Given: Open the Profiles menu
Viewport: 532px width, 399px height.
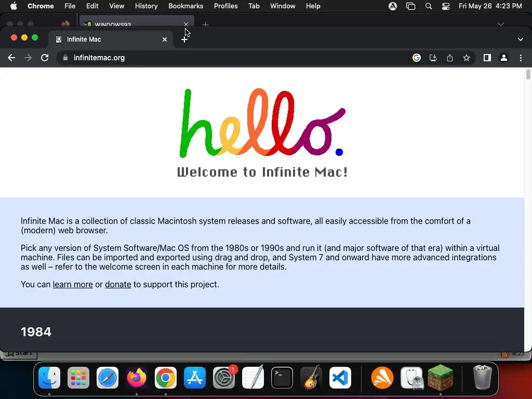Looking at the screenshot, I should click(x=225, y=6).
